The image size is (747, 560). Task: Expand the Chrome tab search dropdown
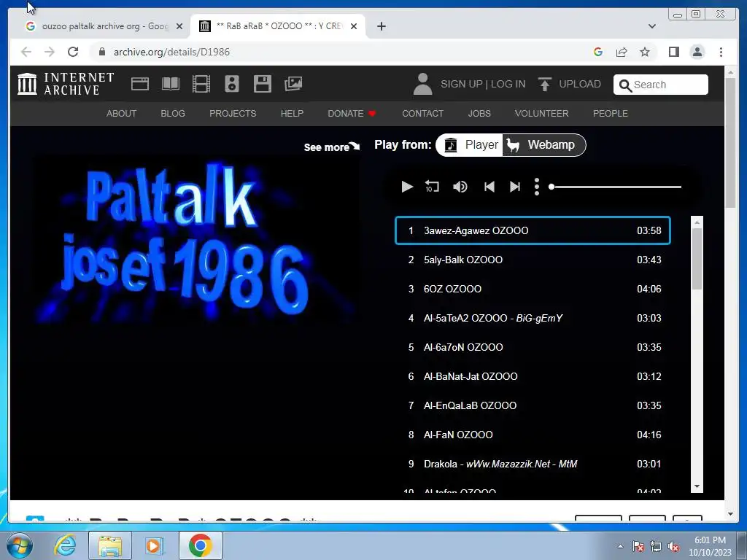click(652, 26)
